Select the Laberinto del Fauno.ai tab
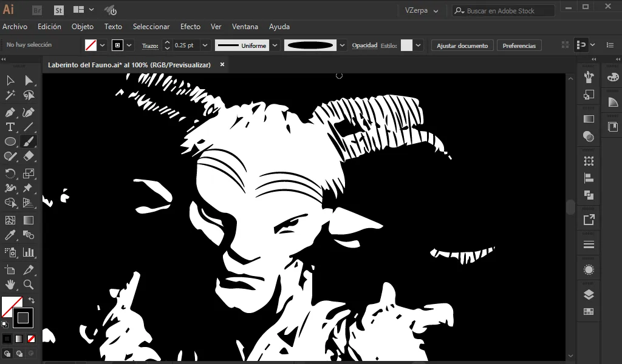This screenshot has width=622, height=364. click(x=129, y=65)
